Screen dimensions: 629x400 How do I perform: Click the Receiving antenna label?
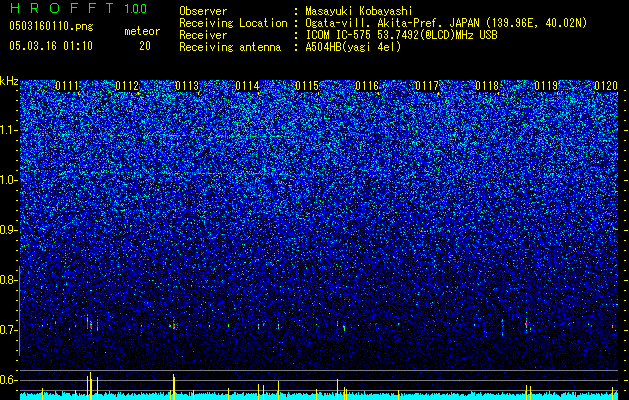pyautogui.click(x=230, y=47)
